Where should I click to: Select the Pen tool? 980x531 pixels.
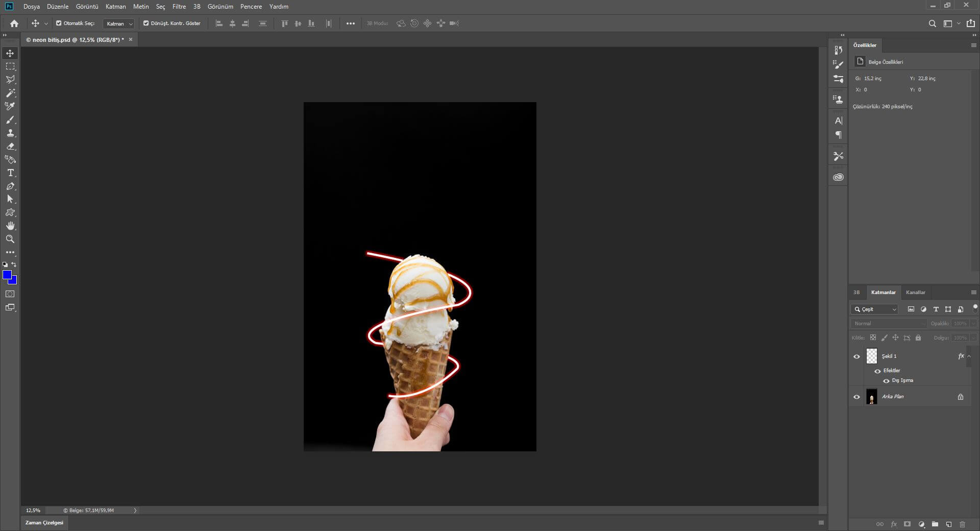(10, 186)
